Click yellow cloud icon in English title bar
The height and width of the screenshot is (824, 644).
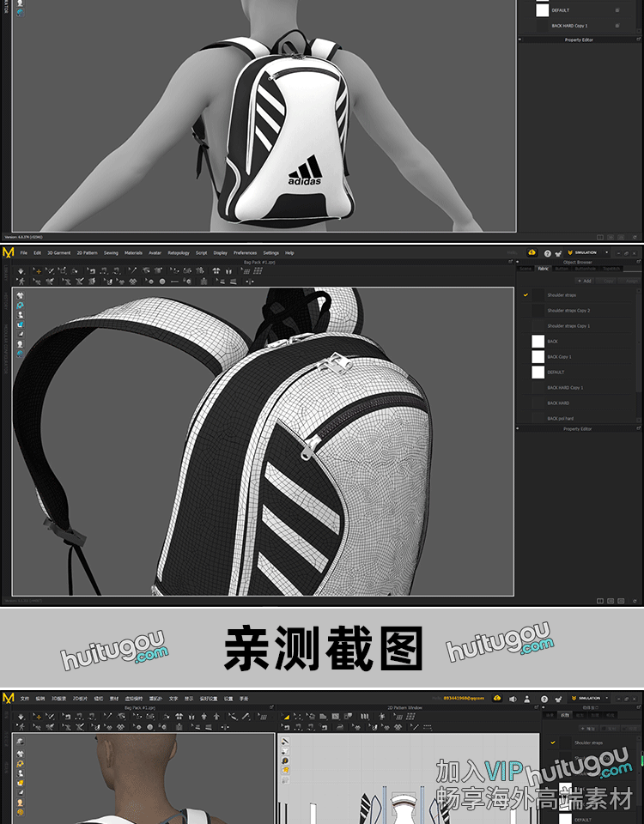532,252
